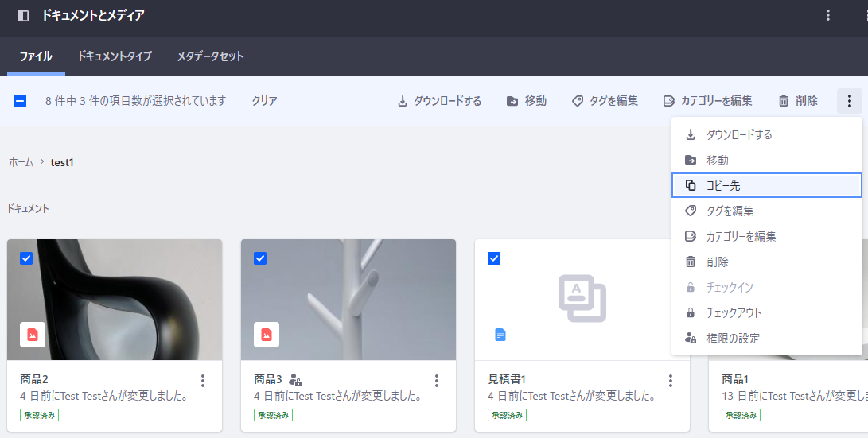The width and height of the screenshot is (868, 438).
Task: Open the 商品3 card actions menu
Action: click(437, 381)
